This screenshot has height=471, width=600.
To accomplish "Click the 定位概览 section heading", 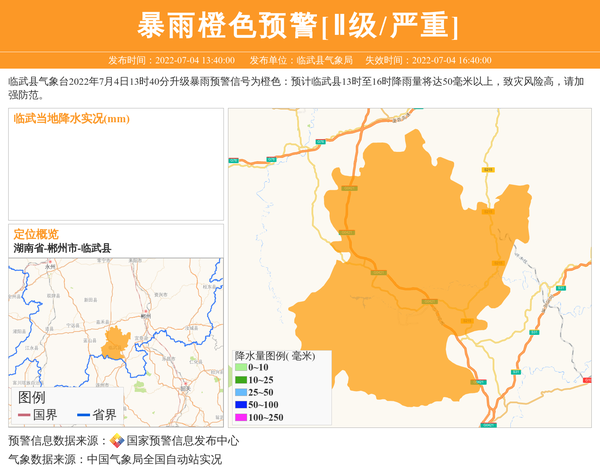I will point(36,233).
